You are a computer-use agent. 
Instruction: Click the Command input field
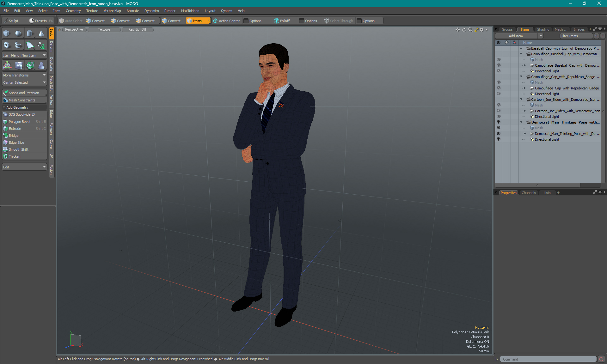pos(548,359)
